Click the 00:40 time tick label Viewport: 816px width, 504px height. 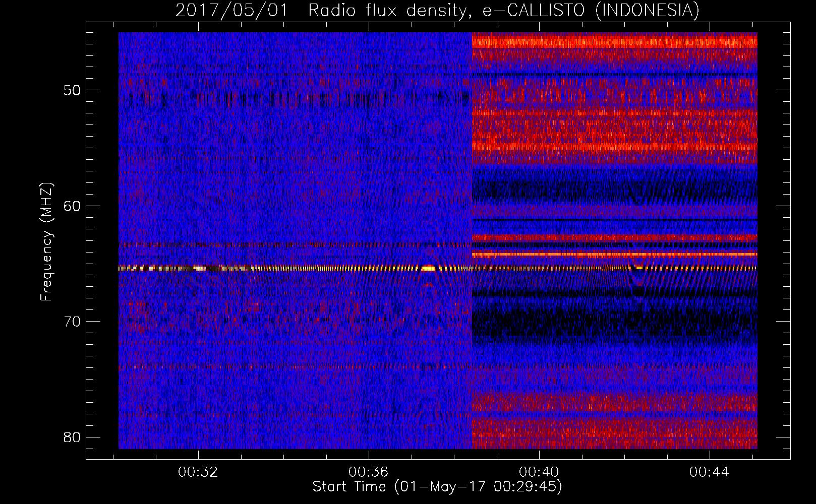(x=539, y=472)
